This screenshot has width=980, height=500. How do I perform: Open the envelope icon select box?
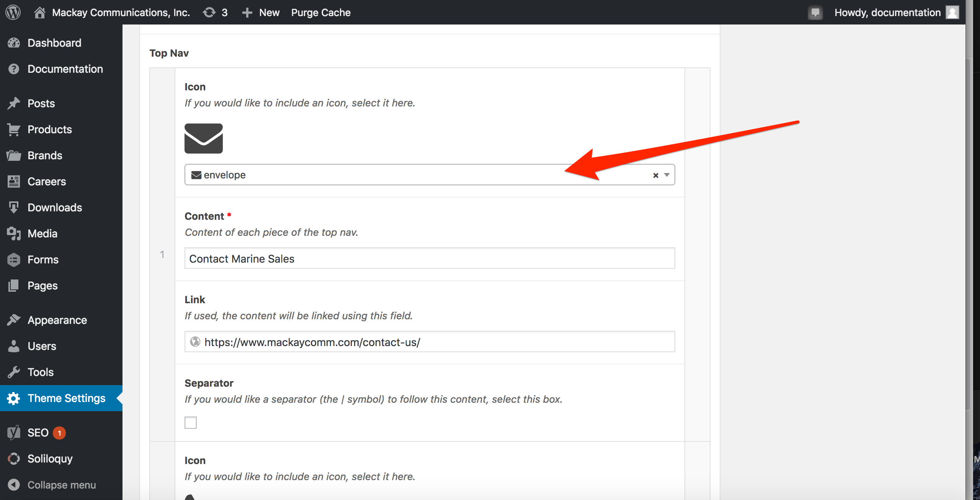tap(430, 175)
